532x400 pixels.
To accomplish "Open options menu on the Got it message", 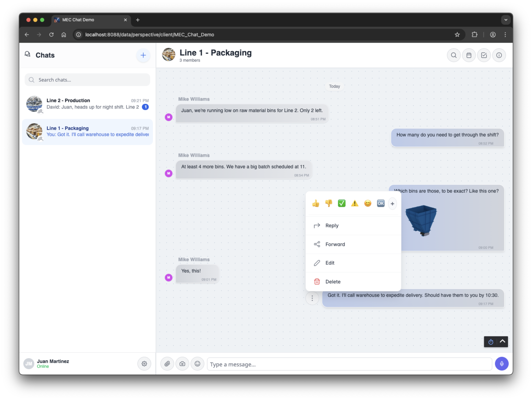I will (312, 298).
